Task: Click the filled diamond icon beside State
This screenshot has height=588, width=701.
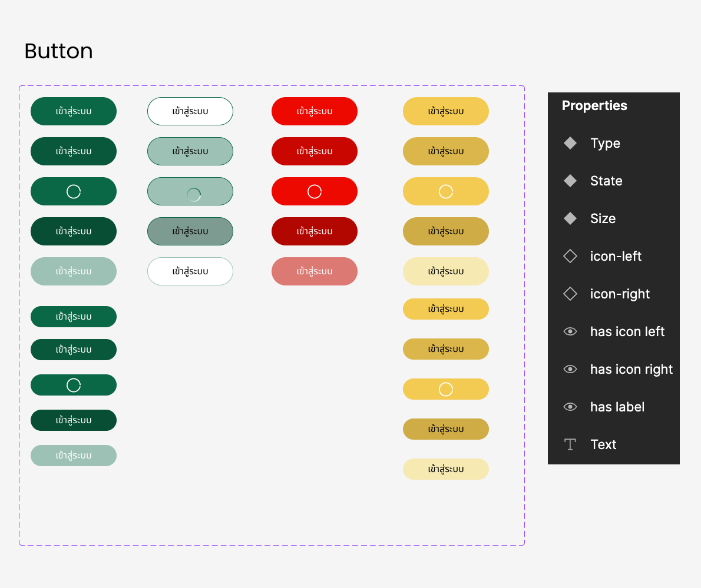Action: tap(570, 181)
